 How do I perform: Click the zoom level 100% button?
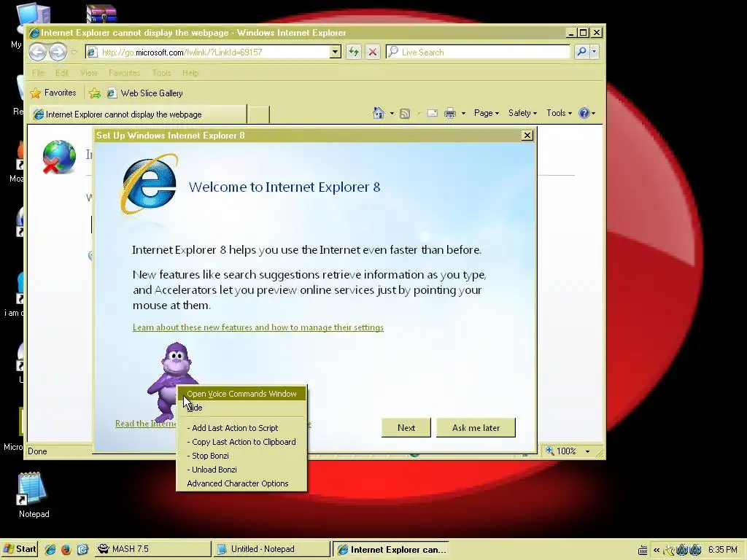pos(561,451)
